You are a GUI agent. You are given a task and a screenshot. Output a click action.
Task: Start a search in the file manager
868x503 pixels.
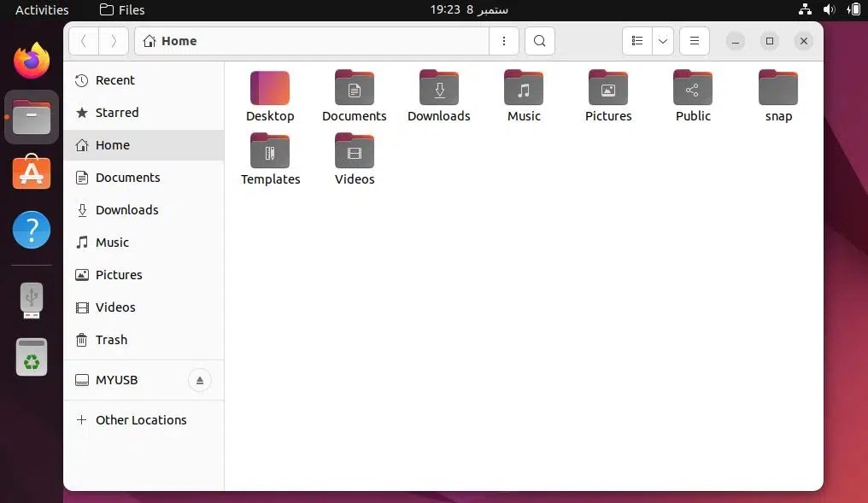click(x=538, y=41)
